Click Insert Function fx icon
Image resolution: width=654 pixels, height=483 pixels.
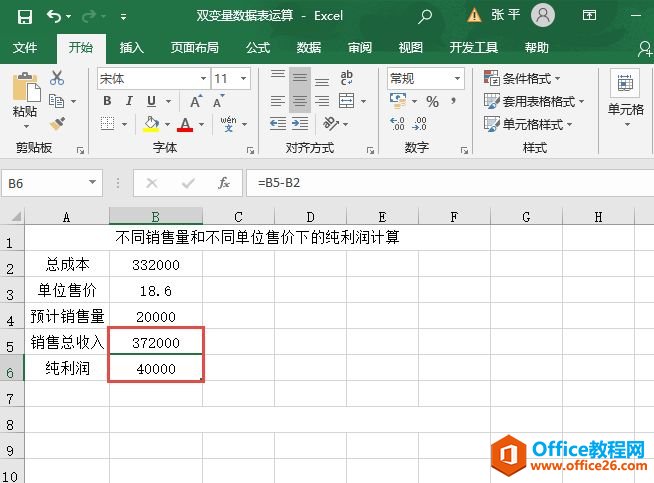pos(224,183)
